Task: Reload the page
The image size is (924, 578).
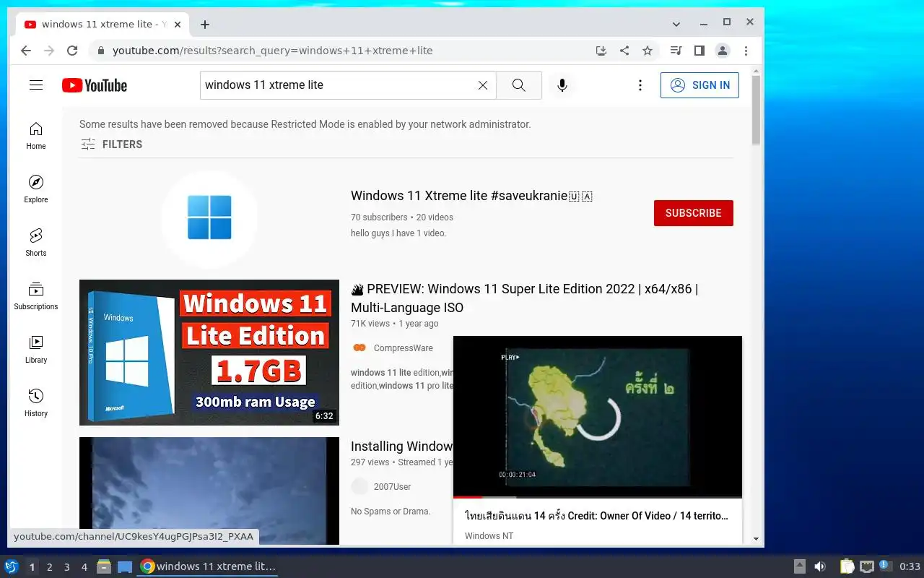Action: pyautogui.click(x=72, y=51)
